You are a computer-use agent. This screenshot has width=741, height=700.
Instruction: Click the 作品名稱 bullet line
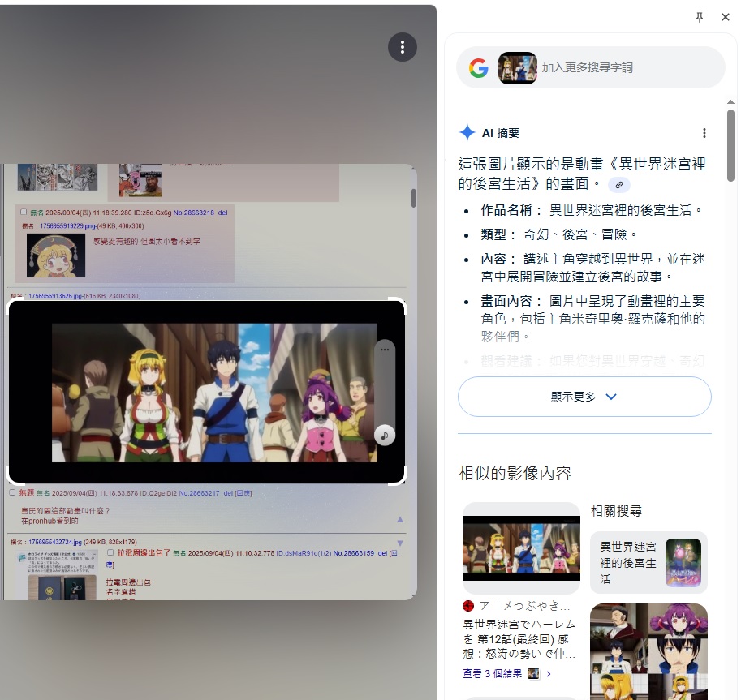(591, 210)
